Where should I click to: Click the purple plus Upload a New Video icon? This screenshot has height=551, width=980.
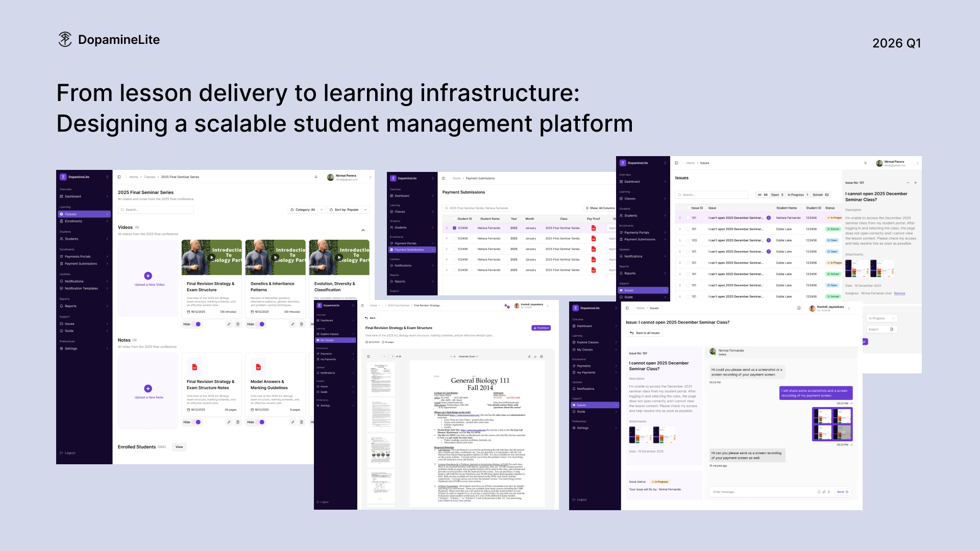click(x=148, y=275)
